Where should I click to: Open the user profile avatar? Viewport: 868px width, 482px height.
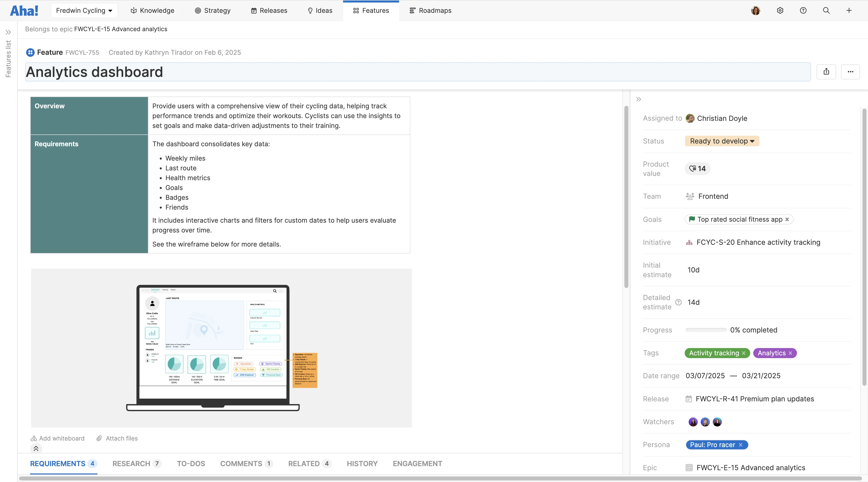point(755,11)
